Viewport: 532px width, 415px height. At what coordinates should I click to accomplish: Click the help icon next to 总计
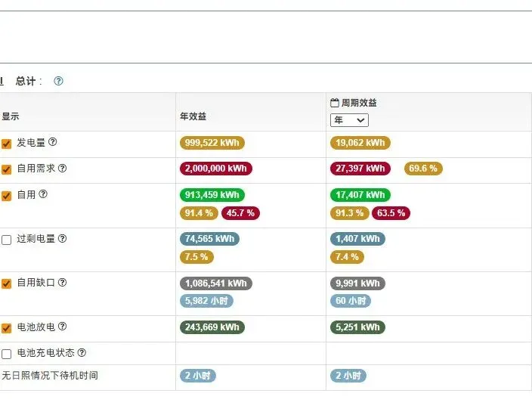coord(58,81)
